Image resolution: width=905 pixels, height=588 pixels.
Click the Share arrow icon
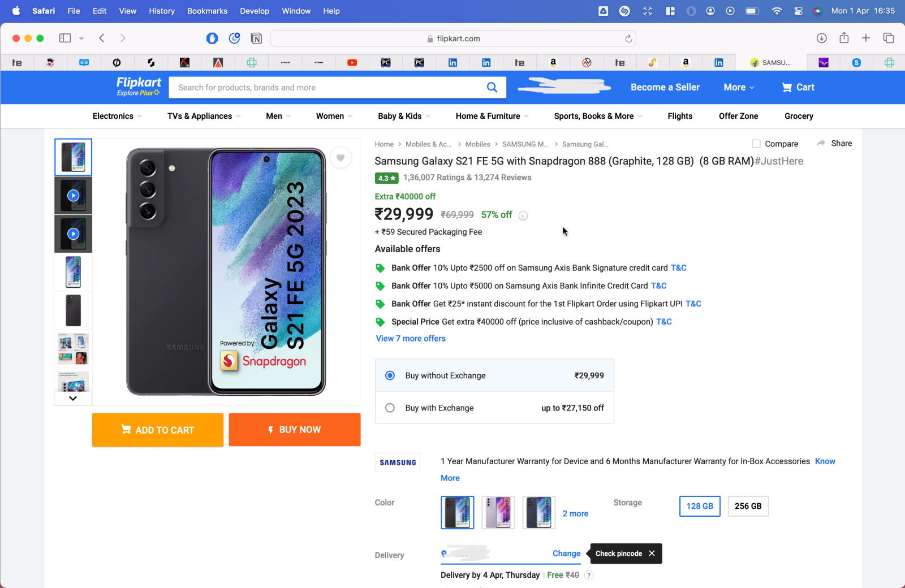tap(821, 143)
